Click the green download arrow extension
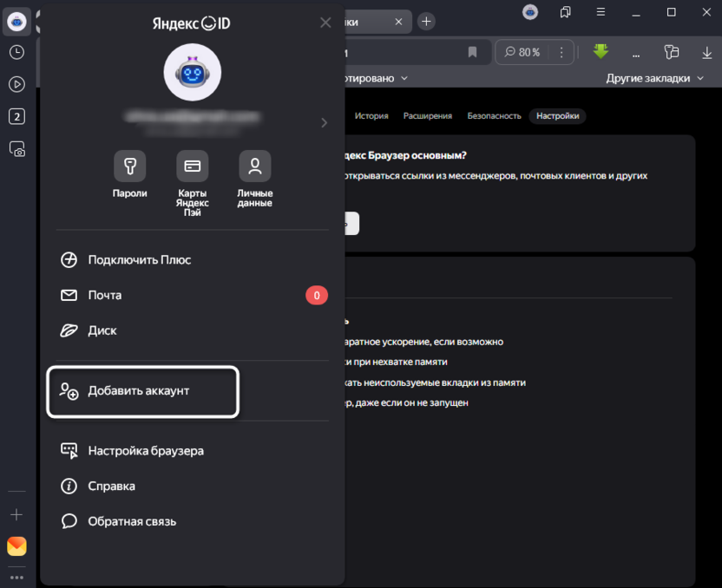The width and height of the screenshot is (722, 588). 601,51
